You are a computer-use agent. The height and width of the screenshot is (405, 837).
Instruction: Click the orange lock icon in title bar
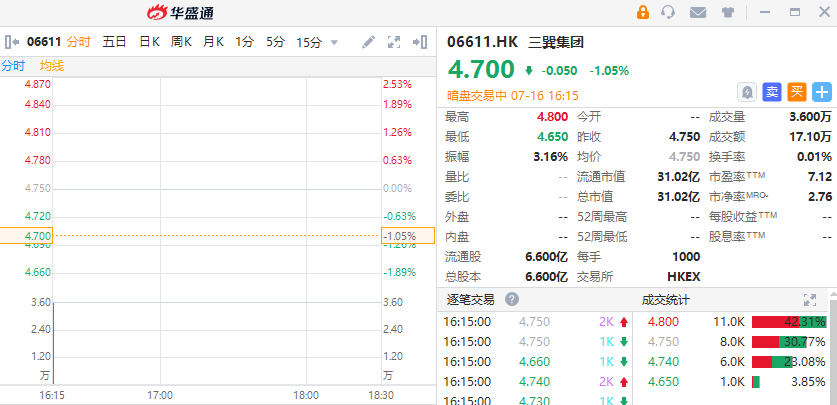[642, 12]
